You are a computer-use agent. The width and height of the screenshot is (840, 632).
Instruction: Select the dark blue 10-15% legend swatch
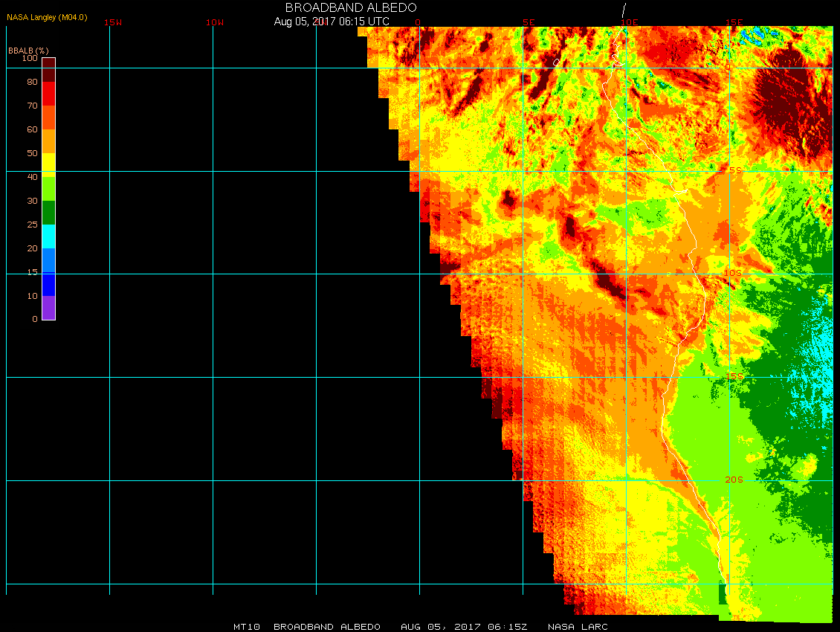[x=48, y=284]
